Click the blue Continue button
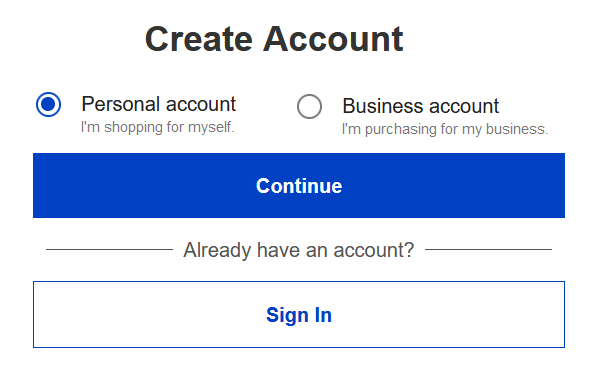 [x=299, y=186]
